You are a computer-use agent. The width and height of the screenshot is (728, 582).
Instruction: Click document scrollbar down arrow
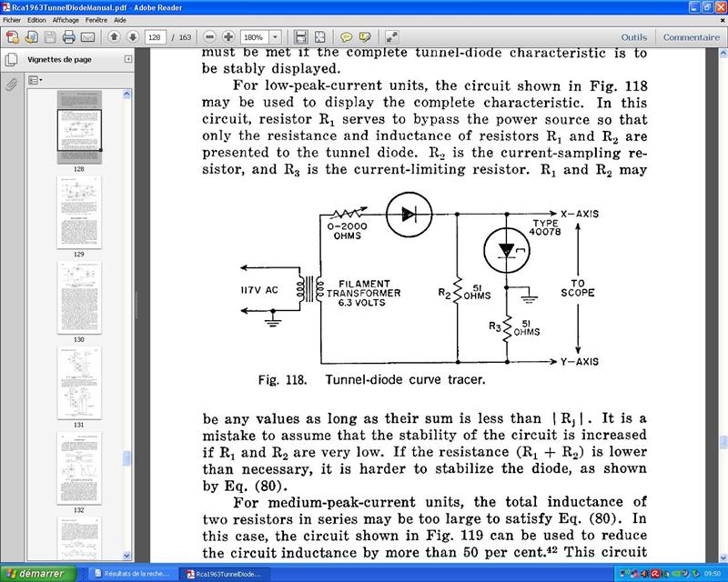pyautogui.click(x=723, y=557)
